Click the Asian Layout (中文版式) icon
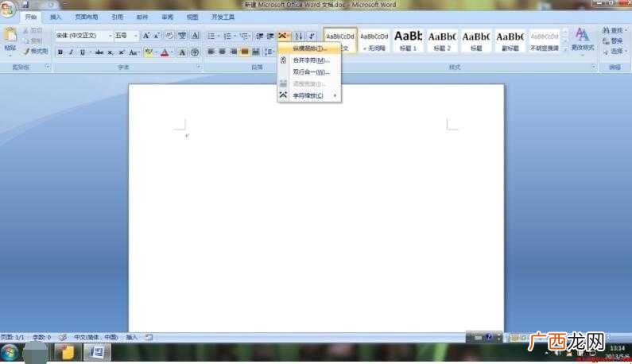632x364 pixels. coord(283,37)
